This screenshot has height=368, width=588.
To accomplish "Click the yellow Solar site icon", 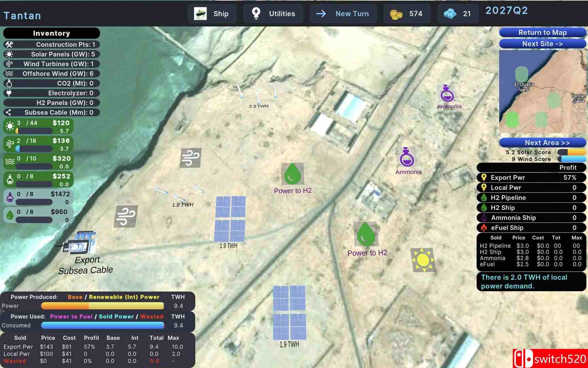I will [x=422, y=260].
